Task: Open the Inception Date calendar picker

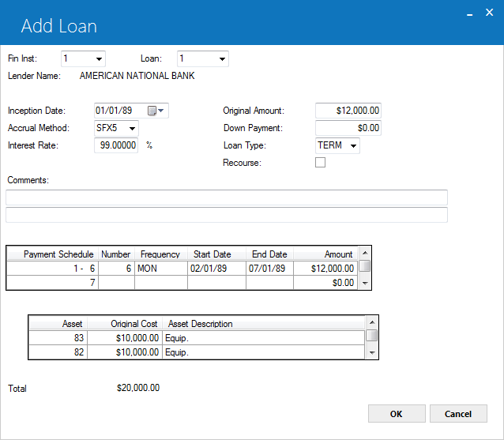Action: coord(156,111)
